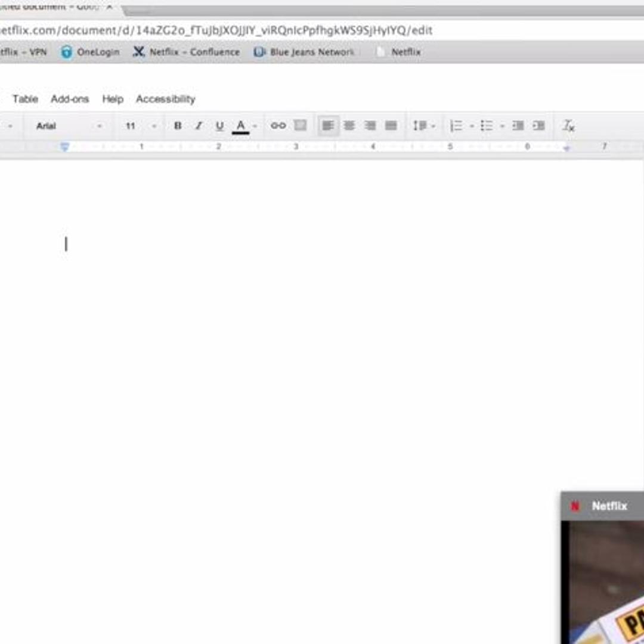Open the Netflix - VPN bookmark
This screenshot has height=644, width=644.
pos(23,52)
